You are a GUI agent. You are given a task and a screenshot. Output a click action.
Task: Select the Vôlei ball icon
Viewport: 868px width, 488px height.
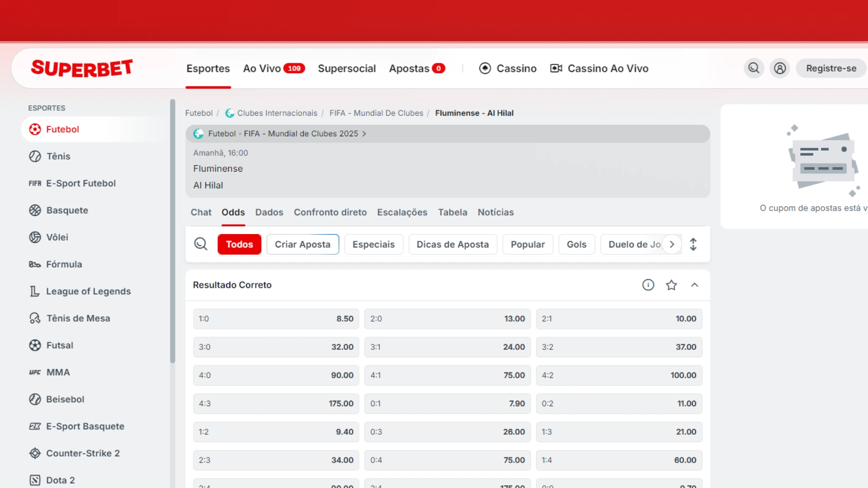coord(35,237)
